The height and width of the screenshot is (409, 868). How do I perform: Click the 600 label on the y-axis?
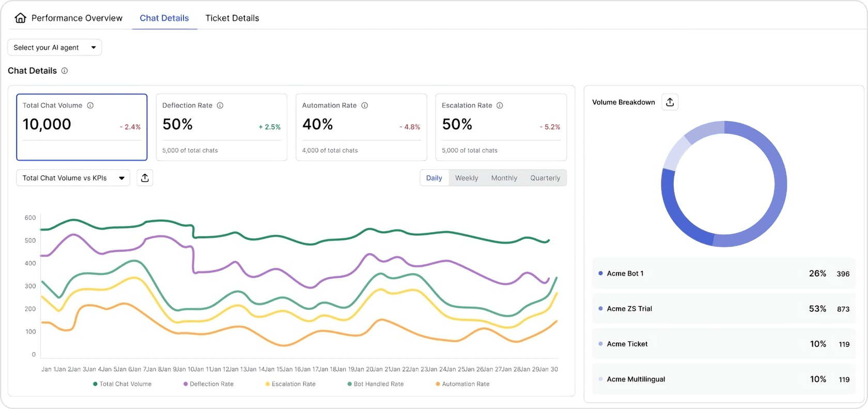(x=30, y=218)
